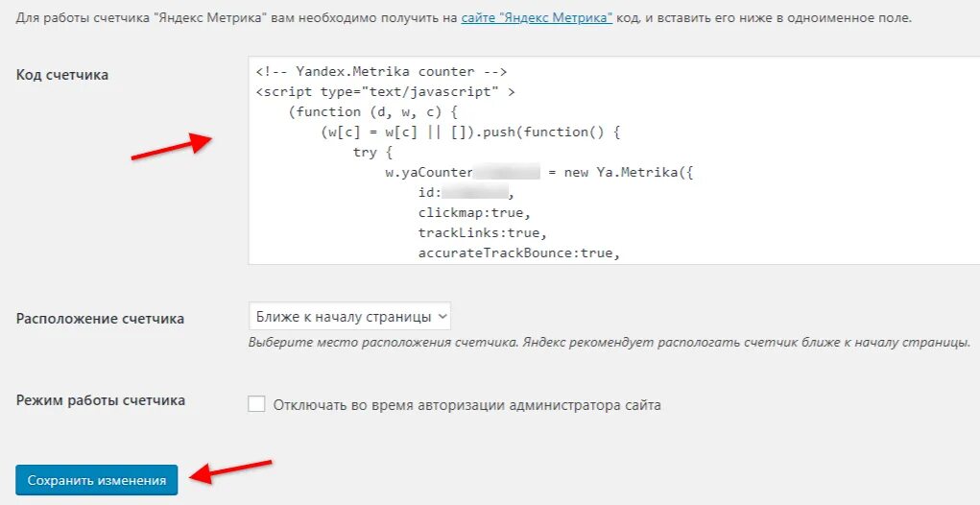Open the сайте "Яндекс Метрика" link
Screen dimensions: 980x505
click(537, 17)
